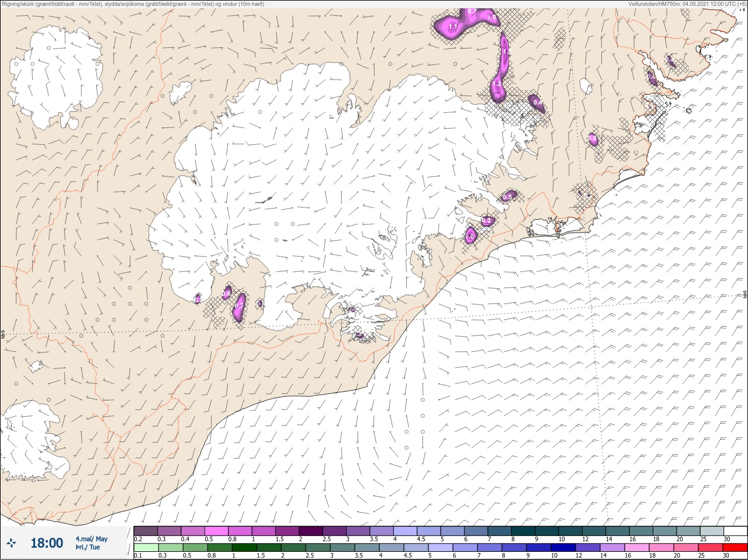Screen dimensions: 748x560
Task: Click the '1.2' precipitation value on the map
Action: [497, 85]
